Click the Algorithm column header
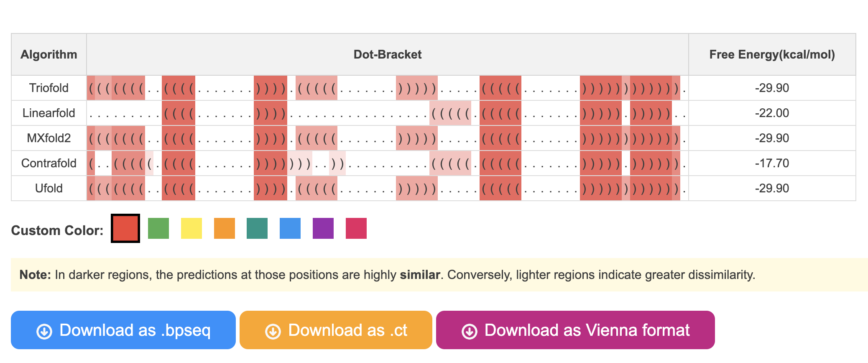Image resolution: width=868 pixels, height=363 pixels. click(49, 54)
